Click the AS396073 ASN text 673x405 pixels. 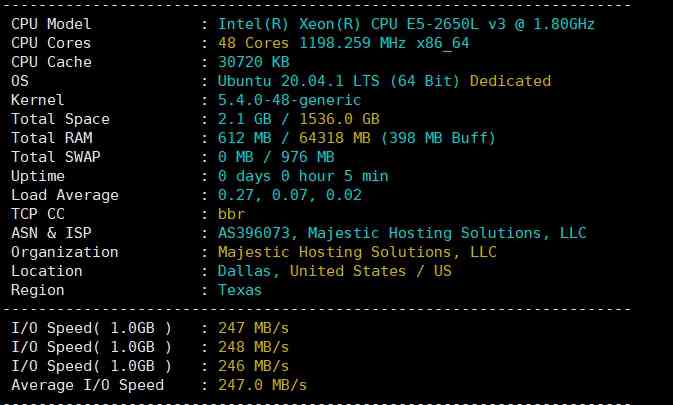coord(253,233)
